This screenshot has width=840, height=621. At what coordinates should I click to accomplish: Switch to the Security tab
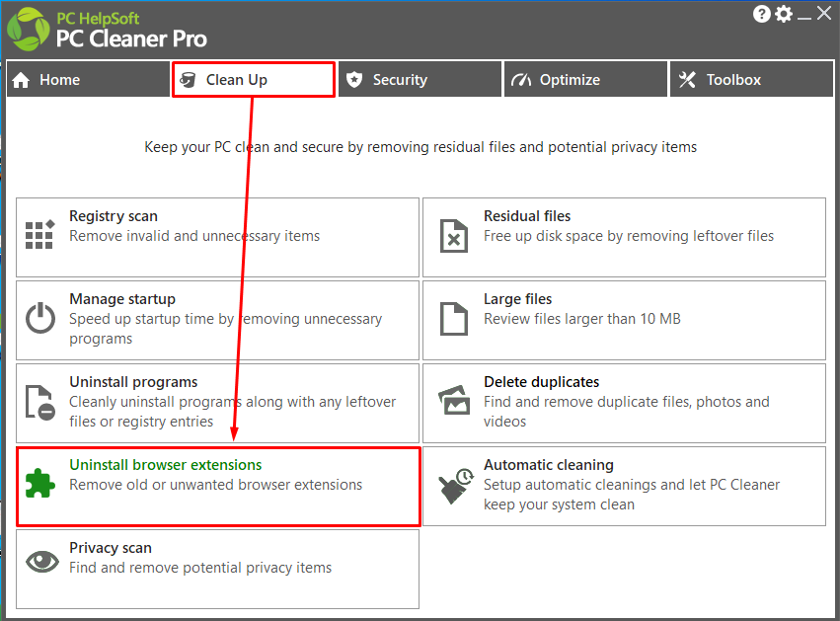(x=420, y=79)
